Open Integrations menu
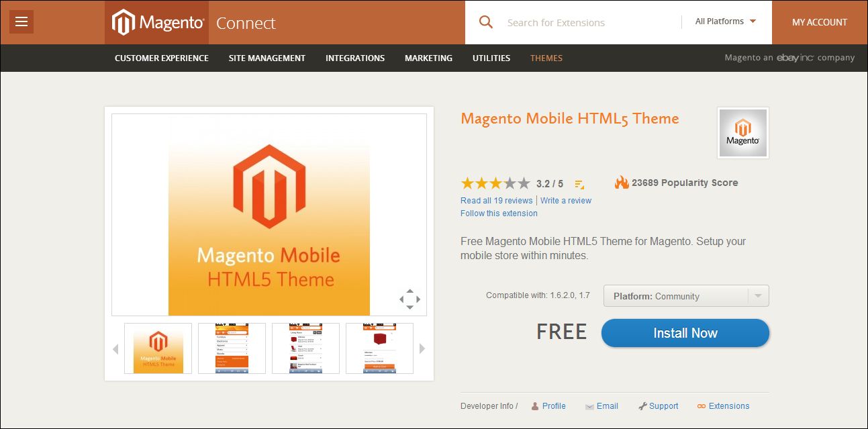The width and height of the screenshot is (868, 429). (355, 58)
